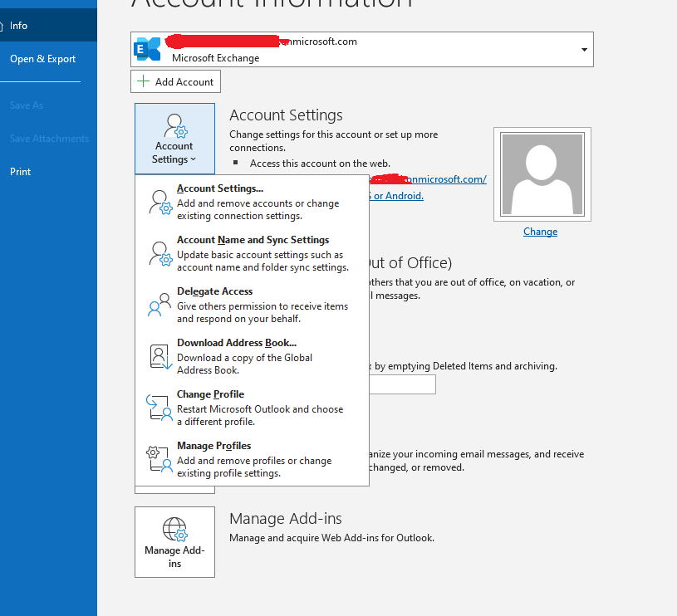Image resolution: width=677 pixels, height=616 pixels.
Task: Click the person-gear icon on Account Settings button
Action: coord(175,125)
